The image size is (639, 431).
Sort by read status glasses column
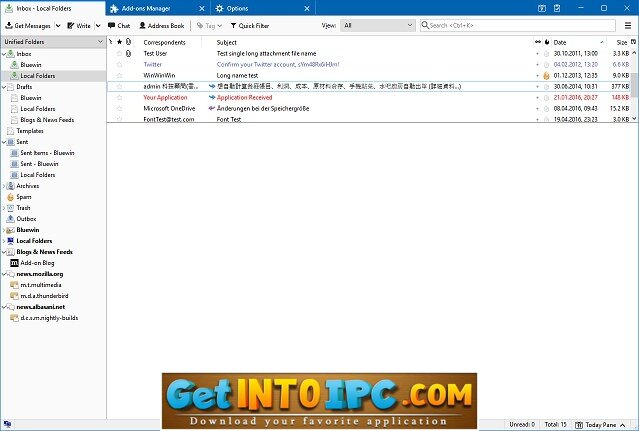(x=538, y=42)
